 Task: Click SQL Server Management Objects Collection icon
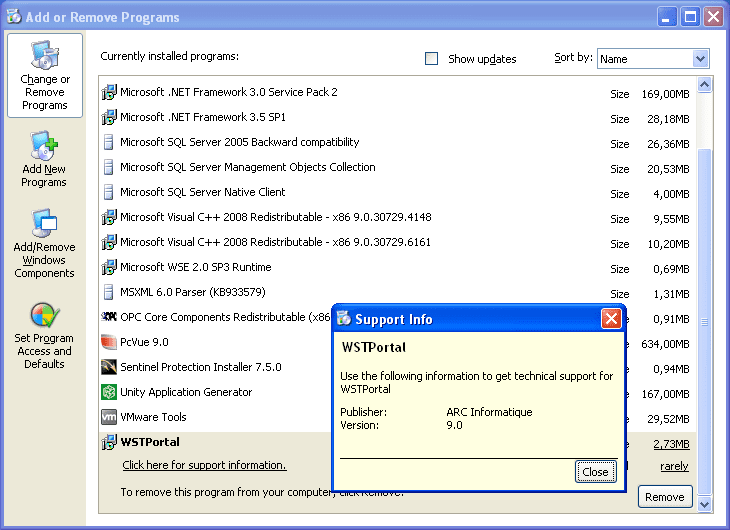point(108,167)
